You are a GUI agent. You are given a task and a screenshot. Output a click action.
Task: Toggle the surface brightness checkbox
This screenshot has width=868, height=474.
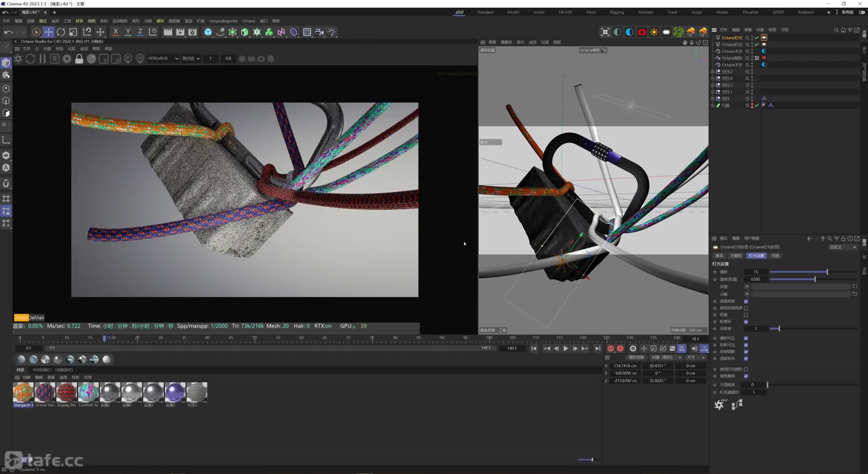pos(746,302)
